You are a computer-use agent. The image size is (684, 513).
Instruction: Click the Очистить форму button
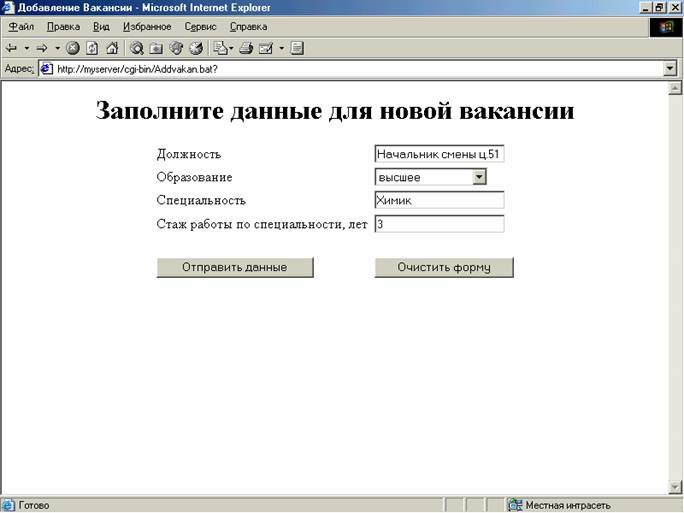pyautogui.click(x=444, y=267)
